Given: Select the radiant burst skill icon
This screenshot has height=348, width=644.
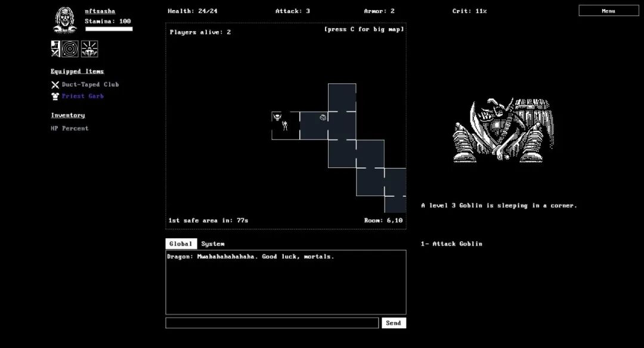Looking at the screenshot, I should [89, 49].
